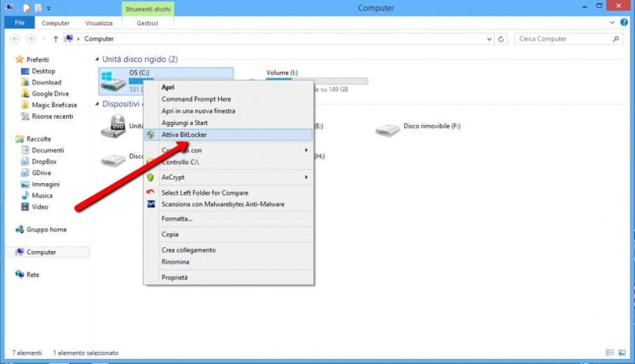This screenshot has width=635, height=364.
Task: Click the Volume (I:) capacity bar
Action: click(x=317, y=81)
